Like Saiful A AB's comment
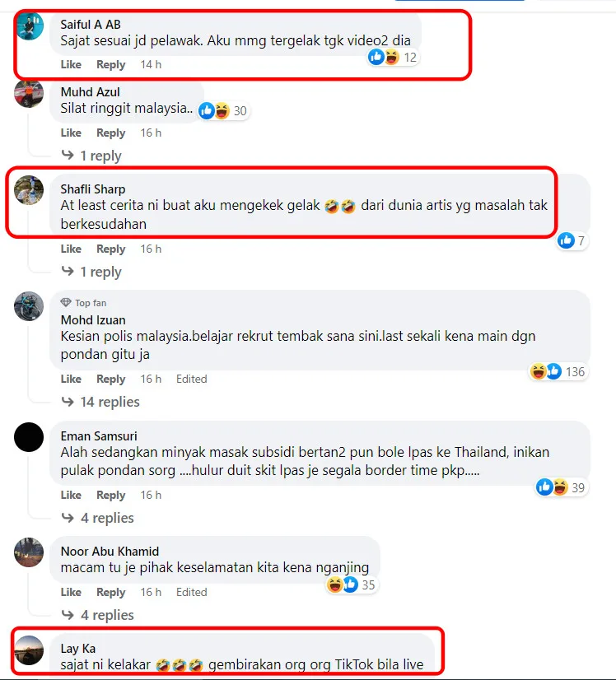Screen dimensions: 616x680 [71, 64]
